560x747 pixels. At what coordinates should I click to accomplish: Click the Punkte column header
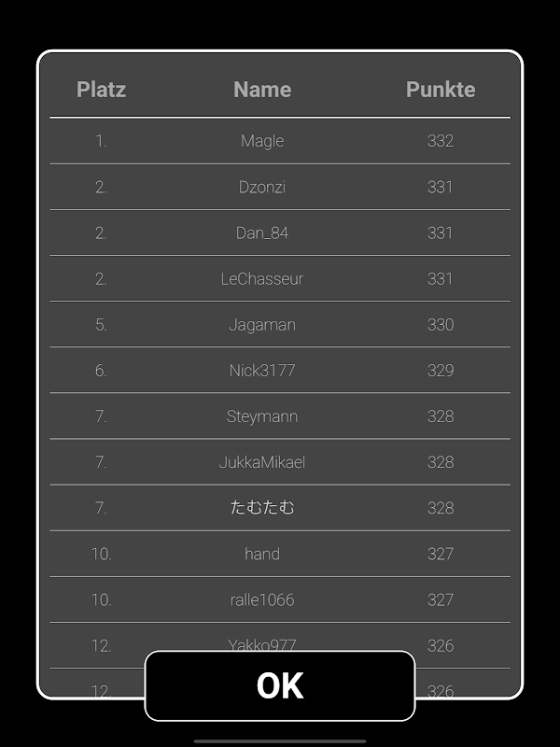[x=441, y=90]
